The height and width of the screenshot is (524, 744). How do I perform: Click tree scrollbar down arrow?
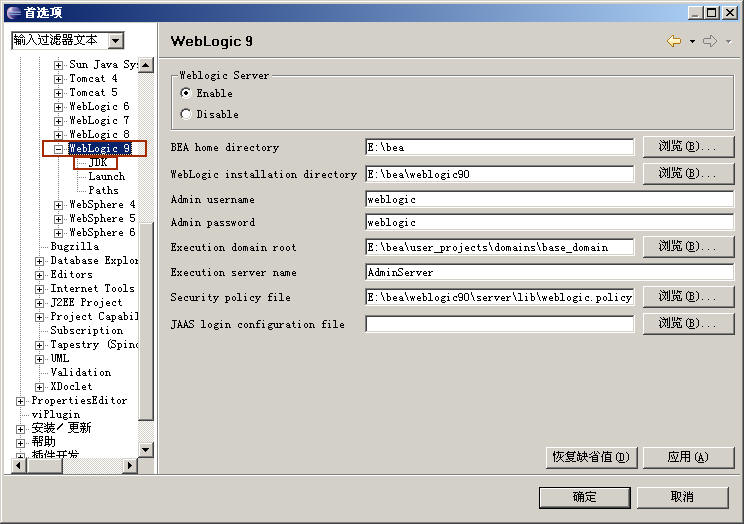[146, 449]
